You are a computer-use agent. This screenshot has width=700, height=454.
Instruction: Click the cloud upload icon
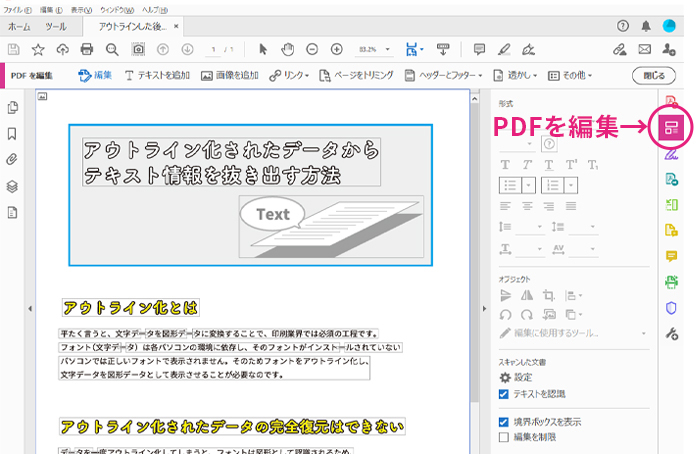(62, 49)
